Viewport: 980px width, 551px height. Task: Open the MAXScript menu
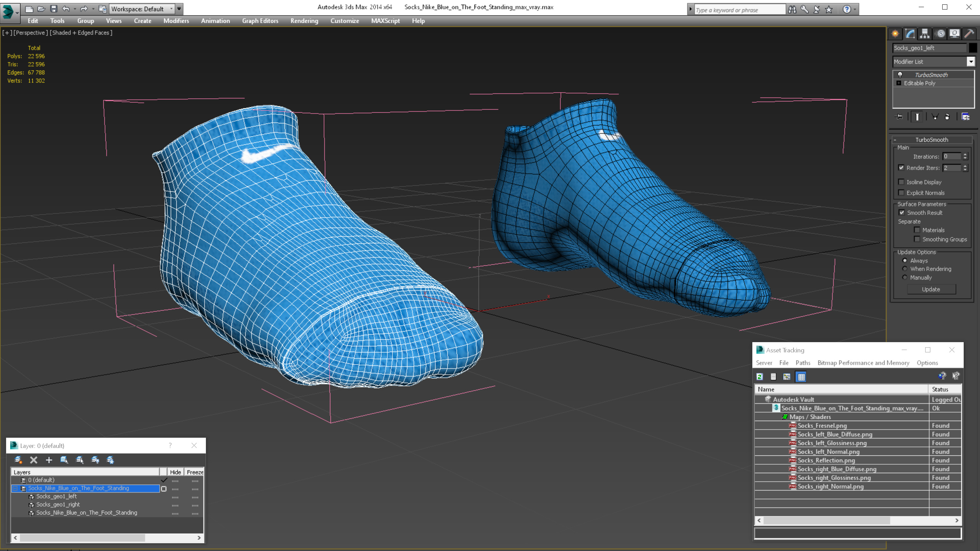(386, 21)
